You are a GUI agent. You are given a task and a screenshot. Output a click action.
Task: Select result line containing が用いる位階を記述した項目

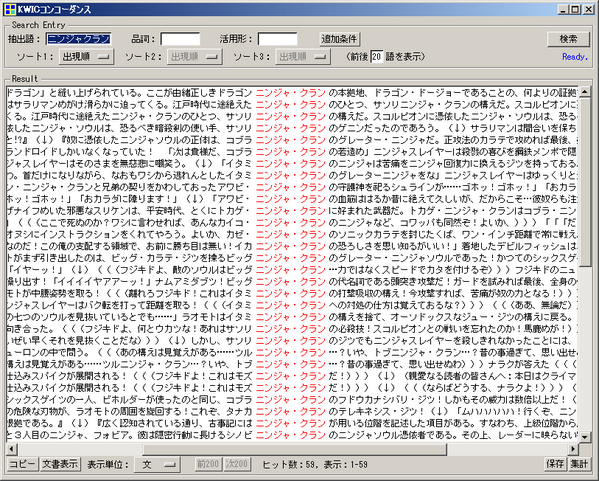click(292, 423)
